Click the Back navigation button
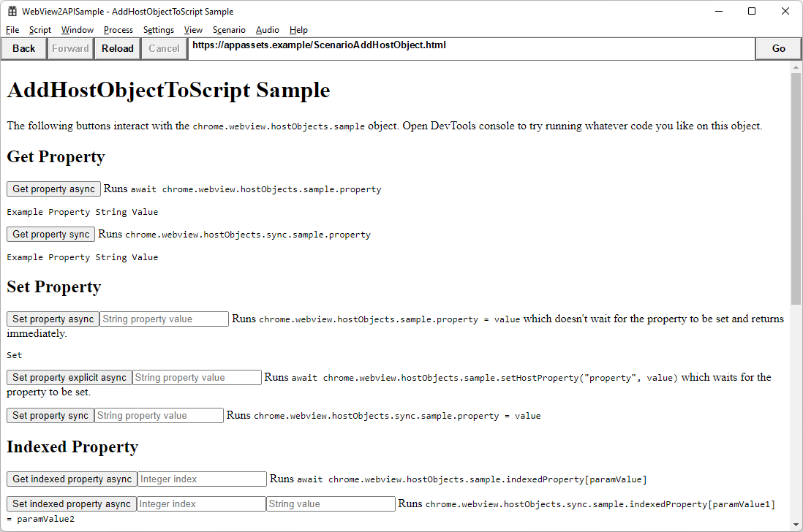This screenshot has width=803, height=532. 23,48
